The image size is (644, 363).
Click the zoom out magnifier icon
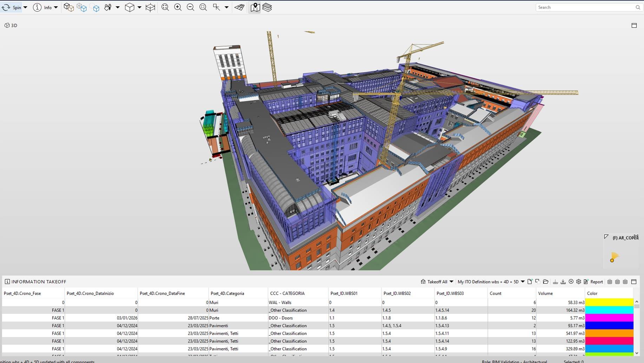190,7
